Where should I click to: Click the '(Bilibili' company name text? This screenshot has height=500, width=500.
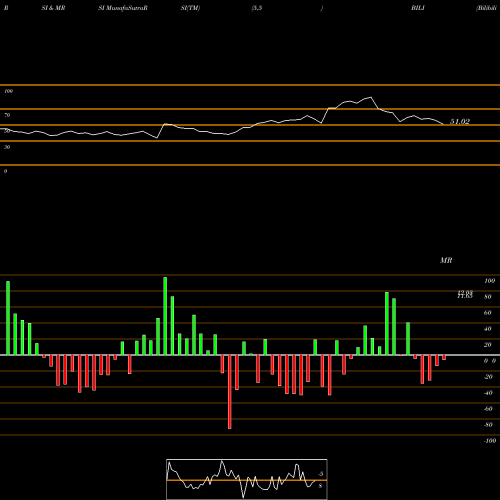click(487, 8)
